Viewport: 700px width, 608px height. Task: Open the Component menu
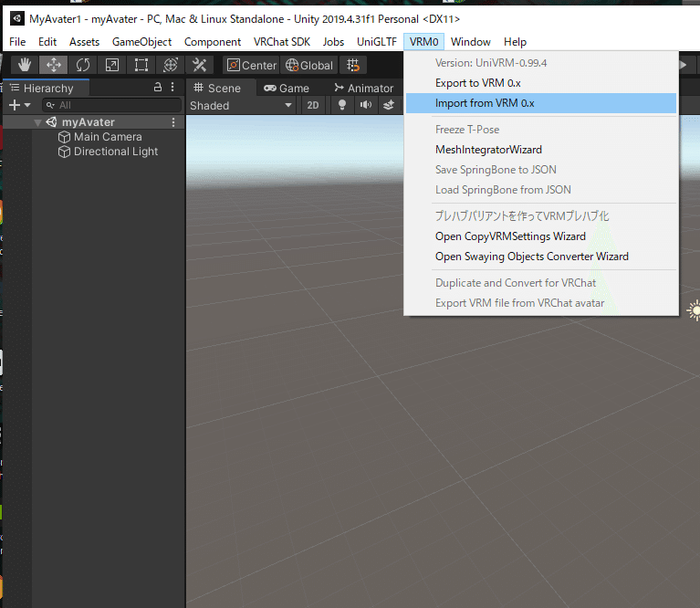click(x=213, y=41)
